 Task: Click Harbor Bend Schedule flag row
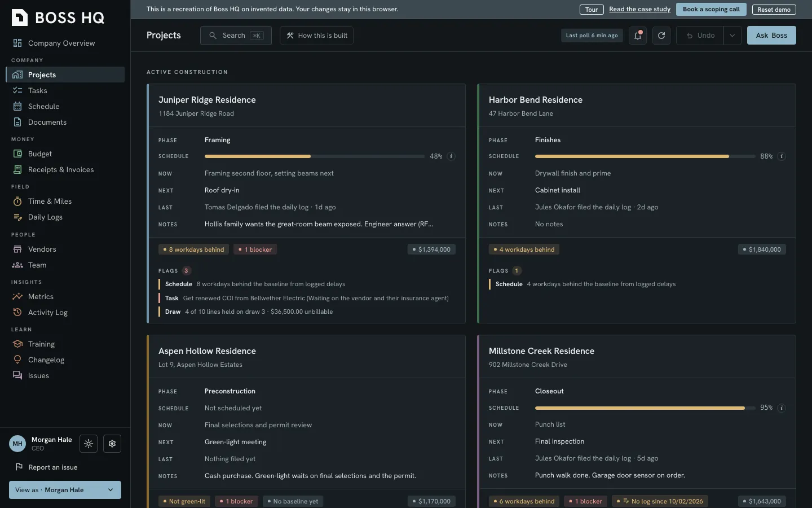[x=637, y=284]
